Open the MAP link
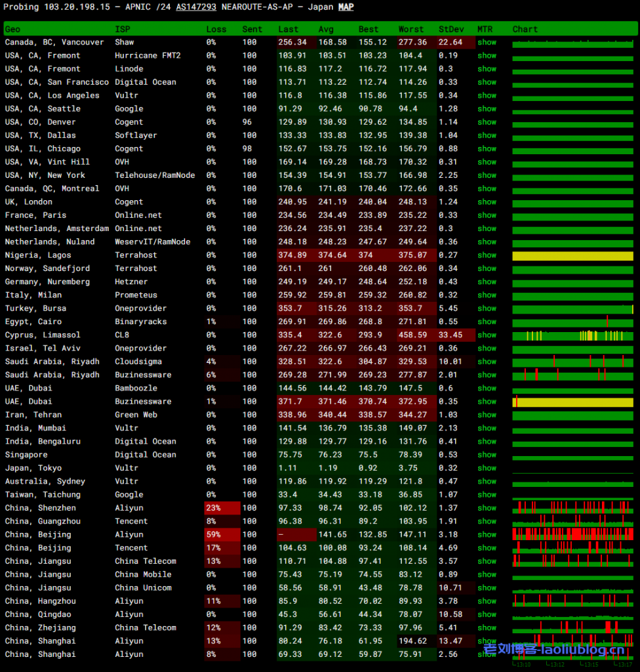Image resolution: width=640 pixels, height=672 pixels. [346, 7]
